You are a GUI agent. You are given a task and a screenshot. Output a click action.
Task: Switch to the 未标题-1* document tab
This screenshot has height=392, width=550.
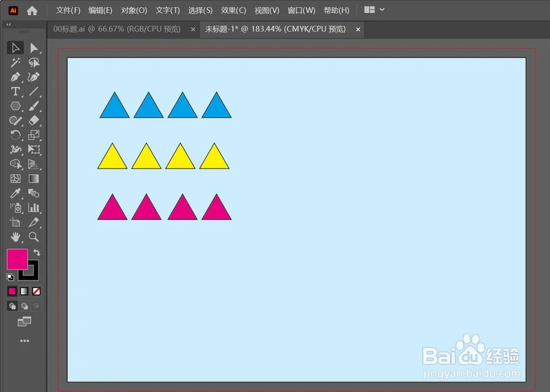[276, 29]
